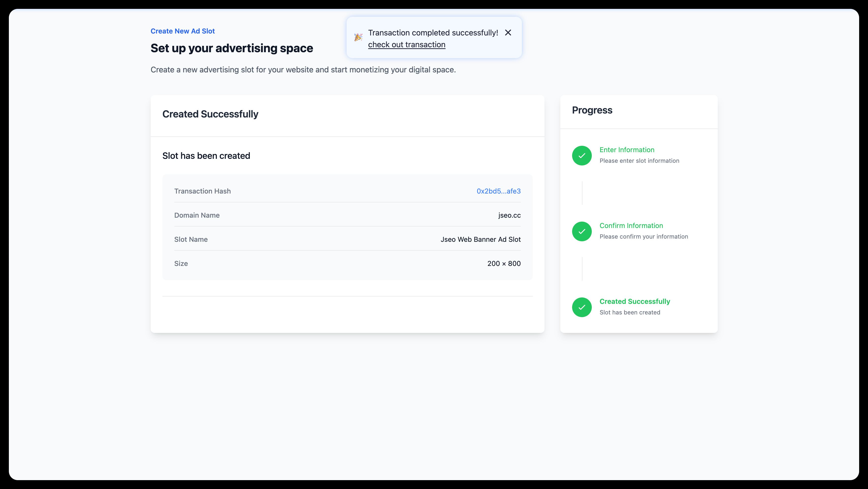Click the monetizing your digital space description
This screenshot has height=489, width=868.
pos(303,70)
